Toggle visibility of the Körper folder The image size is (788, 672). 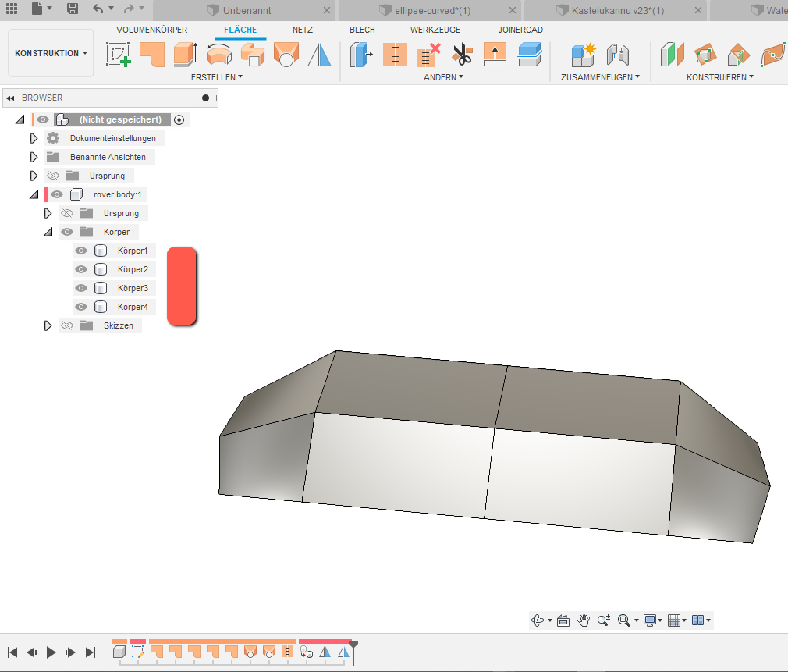pyautogui.click(x=67, y=232)
